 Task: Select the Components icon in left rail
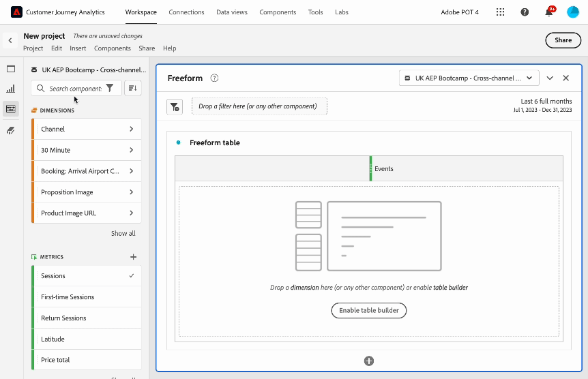[11, 109]
